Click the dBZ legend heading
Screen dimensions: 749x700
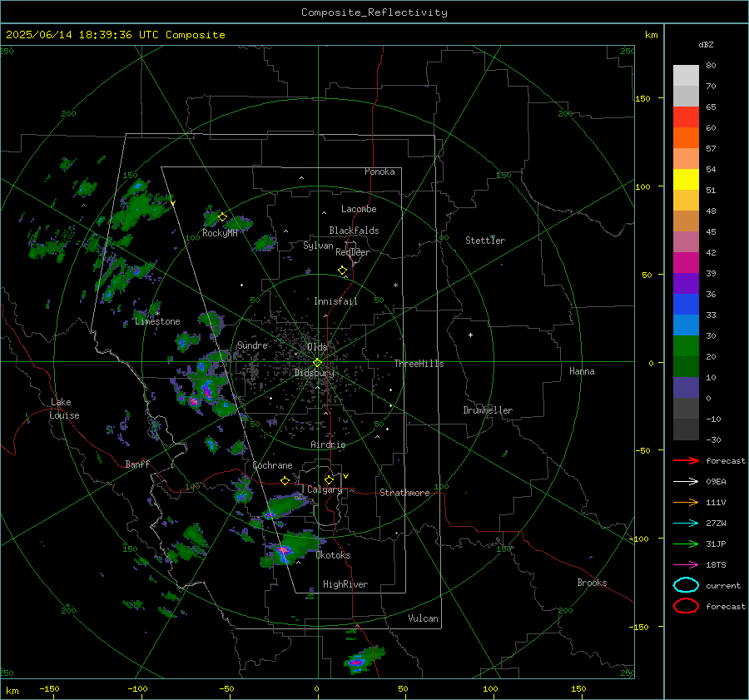(706, 44)
